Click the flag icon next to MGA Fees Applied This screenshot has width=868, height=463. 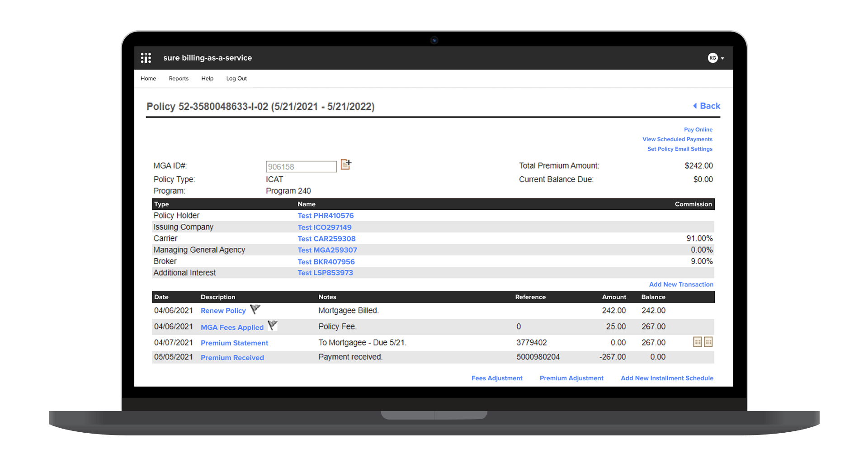273,326
